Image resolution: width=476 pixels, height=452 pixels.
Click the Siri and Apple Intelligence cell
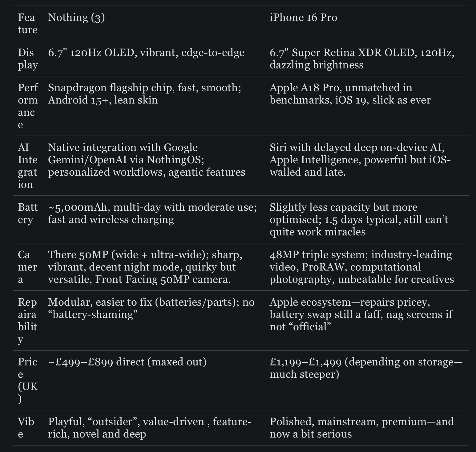(360, 160)
